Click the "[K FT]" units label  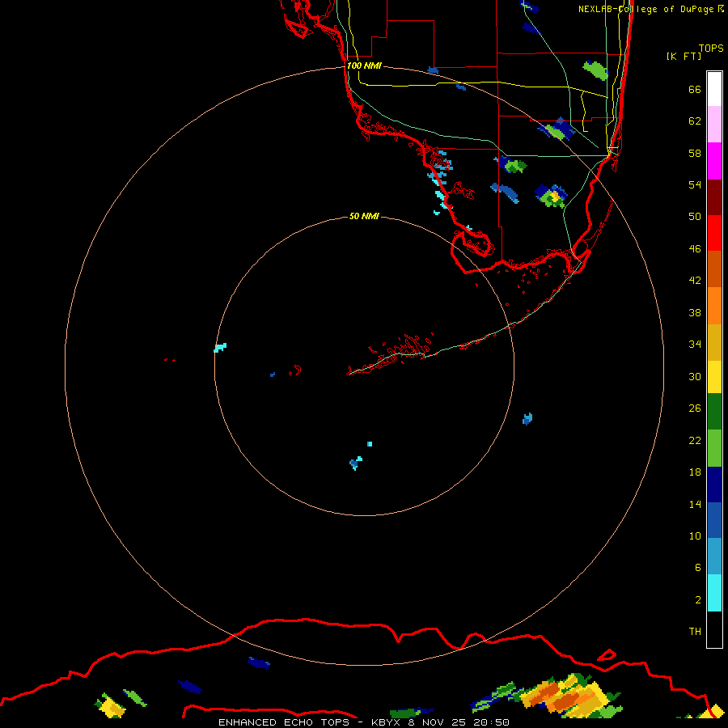coord(684,57)
